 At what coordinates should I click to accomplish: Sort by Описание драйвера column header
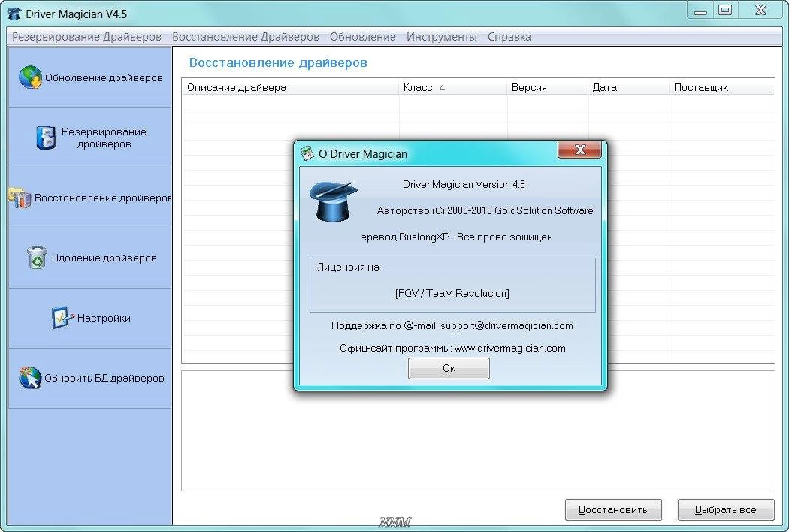click(290, 87)
